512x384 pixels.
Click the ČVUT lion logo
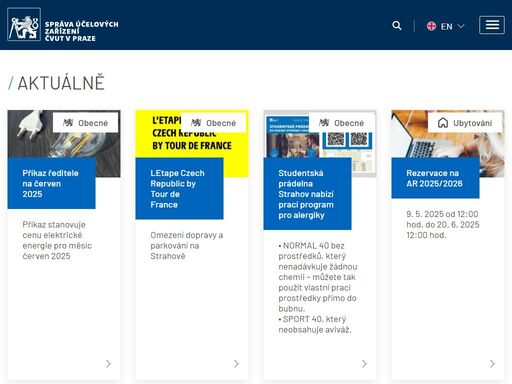24,24
